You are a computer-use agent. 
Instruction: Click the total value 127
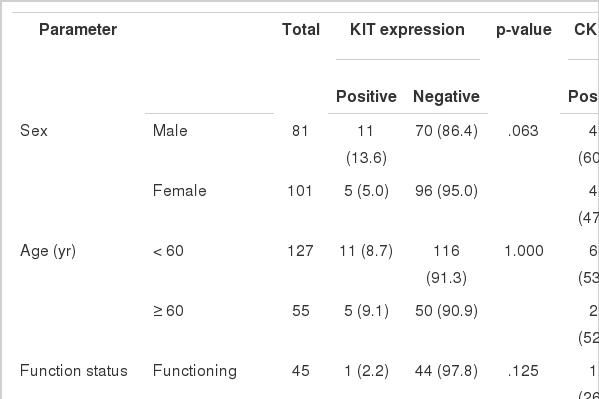coord(300,251)
